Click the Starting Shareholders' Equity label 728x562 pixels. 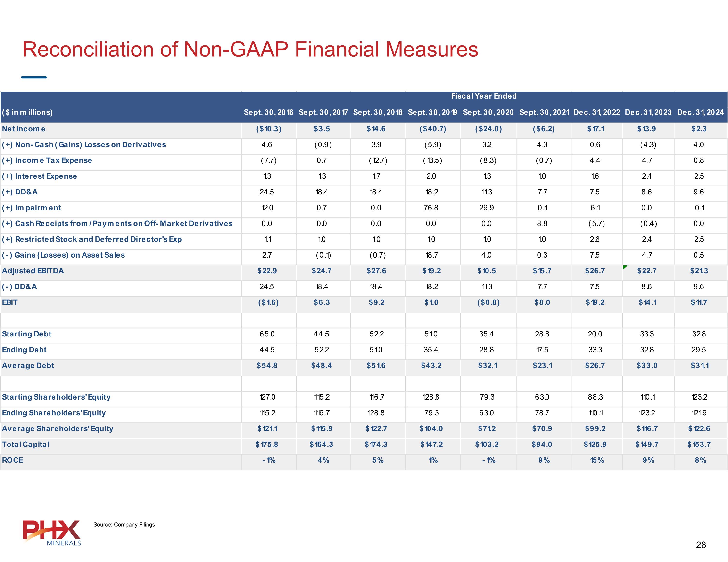coord(56,397)
